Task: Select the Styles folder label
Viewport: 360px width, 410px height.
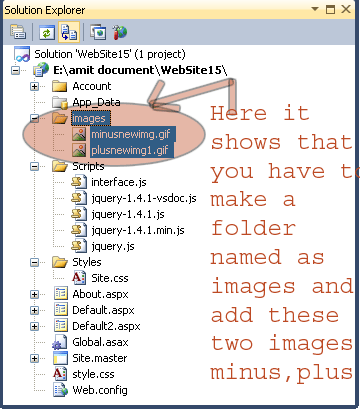Action: click(87, 262)
